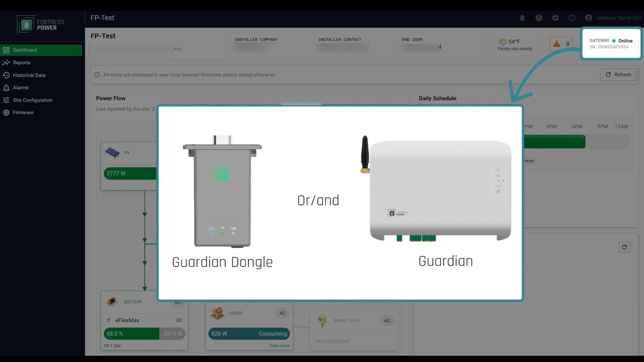Click the Smart Load plug icon
This screenshot has height=362, width=644.
322,320
